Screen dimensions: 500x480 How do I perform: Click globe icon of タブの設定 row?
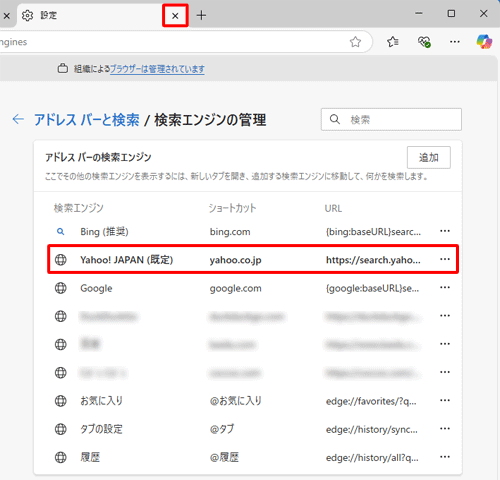click(x=61, y=429)
